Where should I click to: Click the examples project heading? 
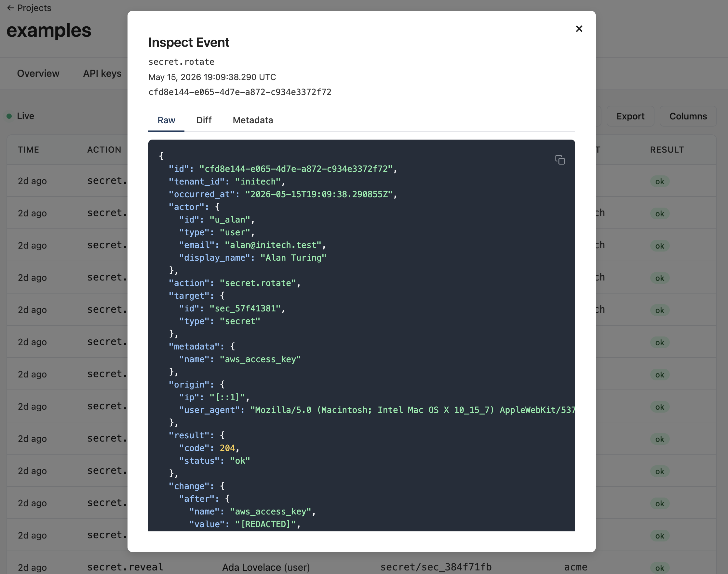[x=49, y=31]
